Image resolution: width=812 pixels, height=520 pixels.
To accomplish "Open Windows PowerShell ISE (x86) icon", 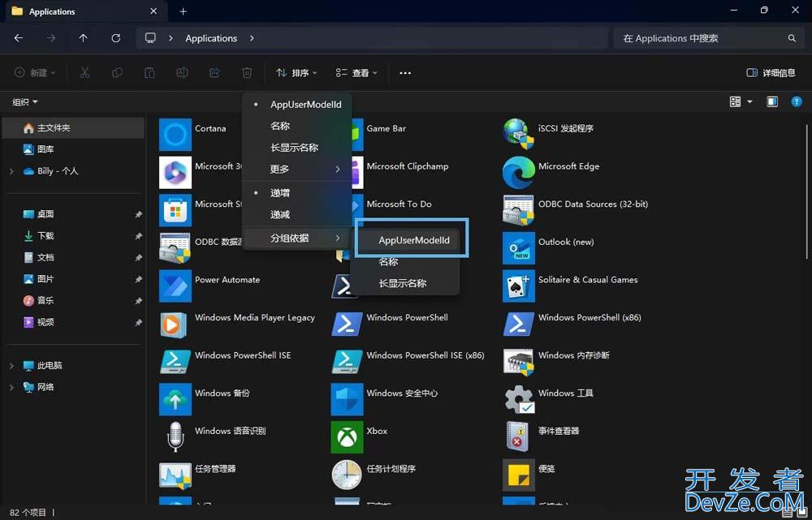I will pyautogui.click(x=347, y=361).
